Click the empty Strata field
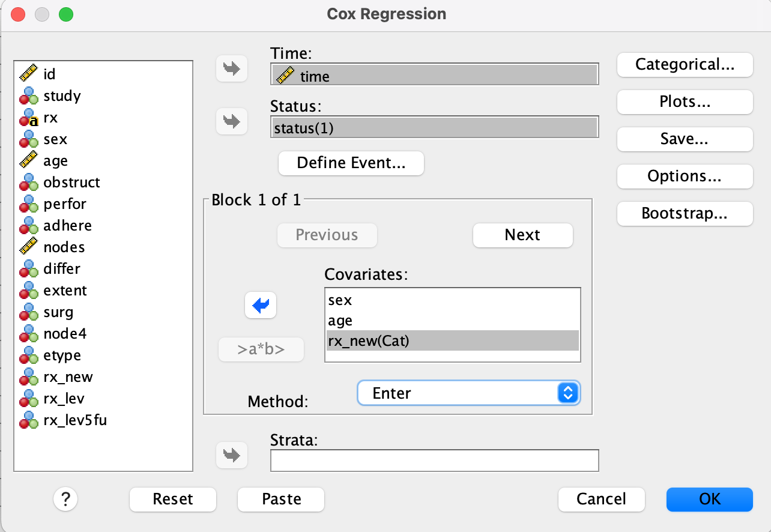 434,461
